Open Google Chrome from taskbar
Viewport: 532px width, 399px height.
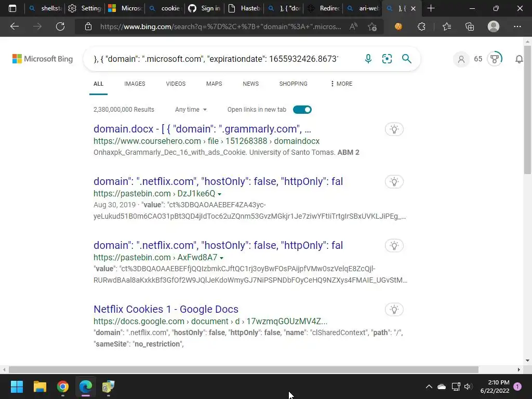pyautogui.click(x=63, y=387)
